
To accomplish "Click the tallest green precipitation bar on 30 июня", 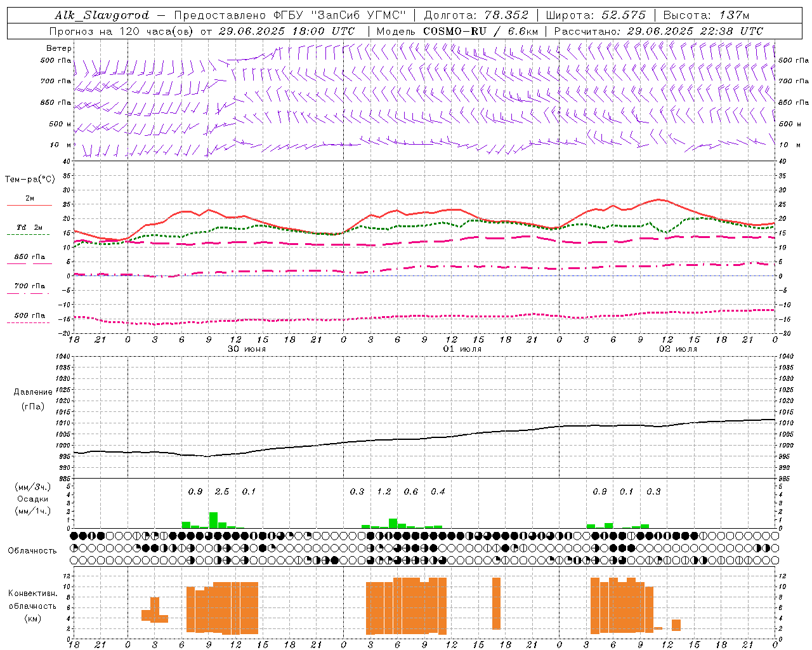I will 213,520.
